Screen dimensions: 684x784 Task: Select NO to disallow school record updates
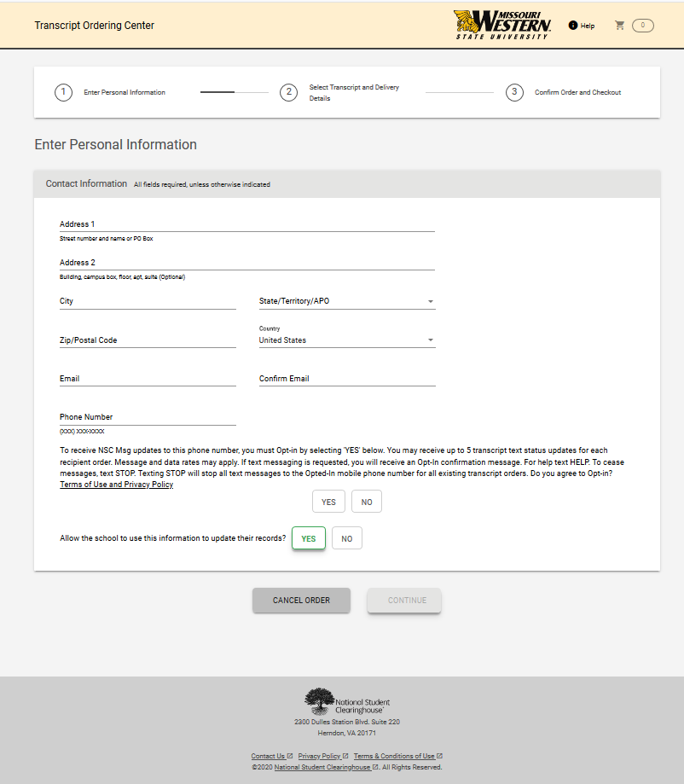pos(347,538)
